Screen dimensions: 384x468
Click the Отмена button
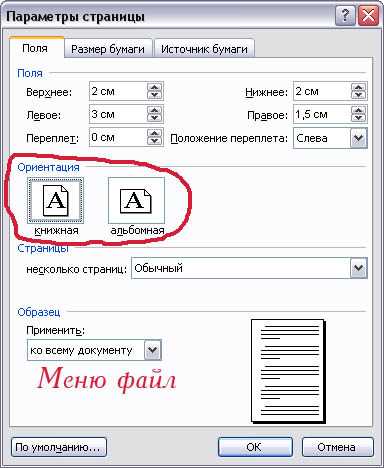(337, 447)
